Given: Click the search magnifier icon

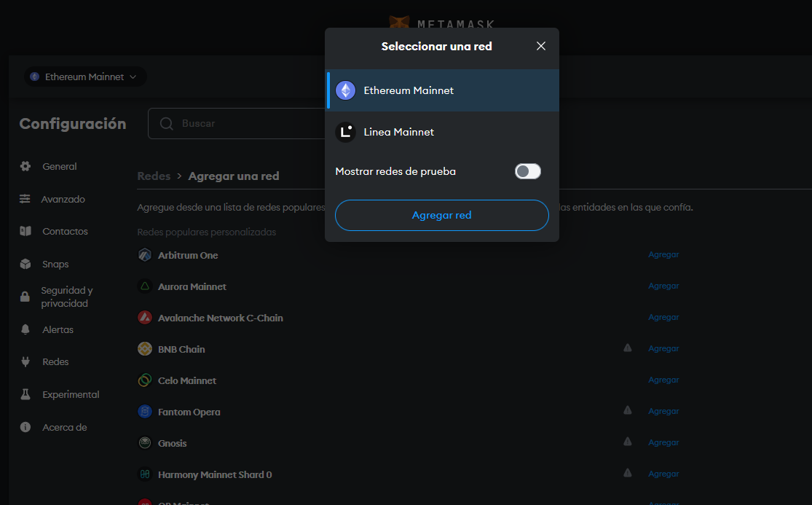Looking at the screenshot, I should (x=166, y=124).
